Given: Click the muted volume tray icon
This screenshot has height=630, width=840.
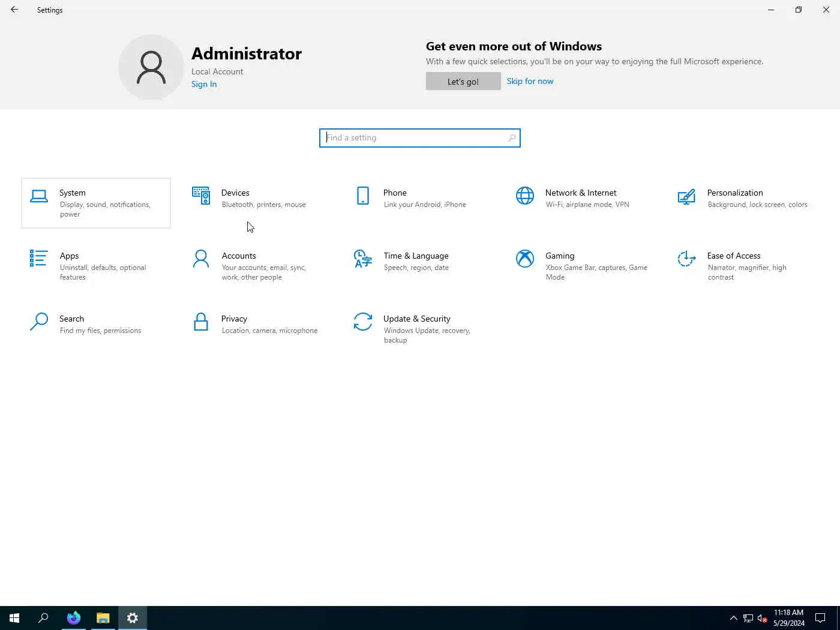Looking at the screenshot, I should coord(762,618).
